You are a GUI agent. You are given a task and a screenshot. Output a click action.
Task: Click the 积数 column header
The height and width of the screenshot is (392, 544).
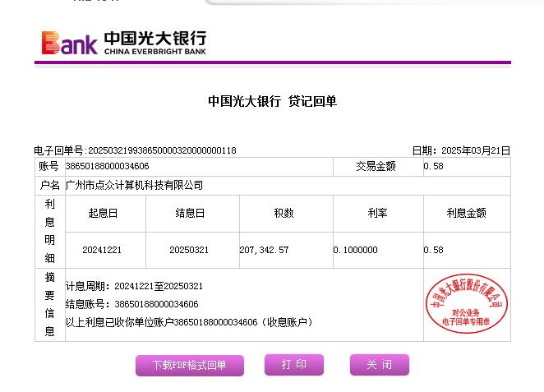[x=286, y=214]
